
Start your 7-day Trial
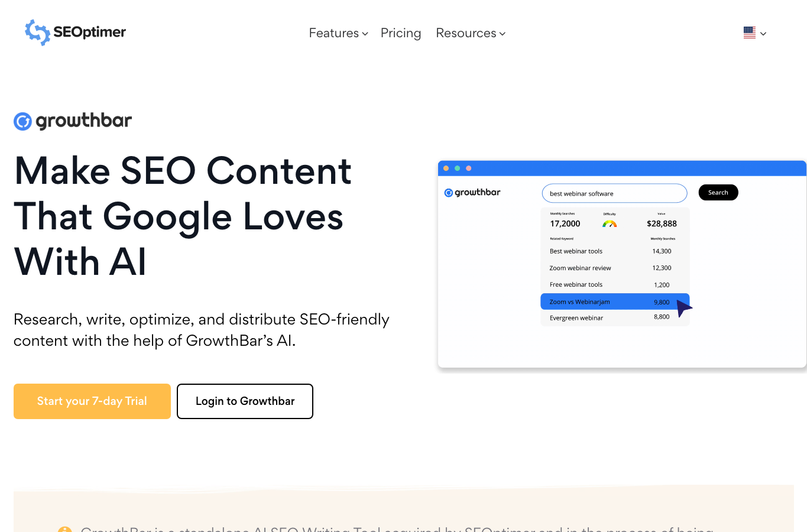tap(92, 401)
